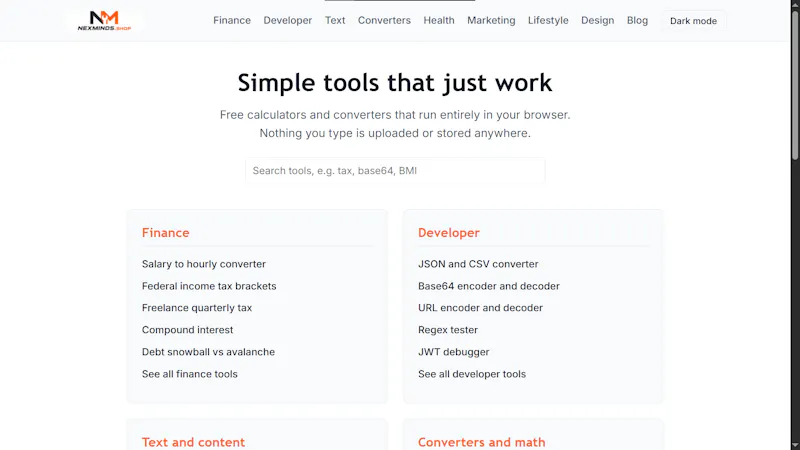This screenshot has width=800, height=450.
Task: Open the Regex tester tool
Action: pos(448,330)
